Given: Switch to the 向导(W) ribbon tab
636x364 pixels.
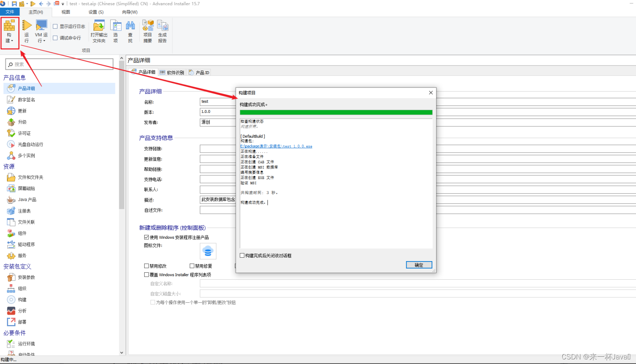Looking at the screenshot, I should pyautogui.click(x=130, y=12).
